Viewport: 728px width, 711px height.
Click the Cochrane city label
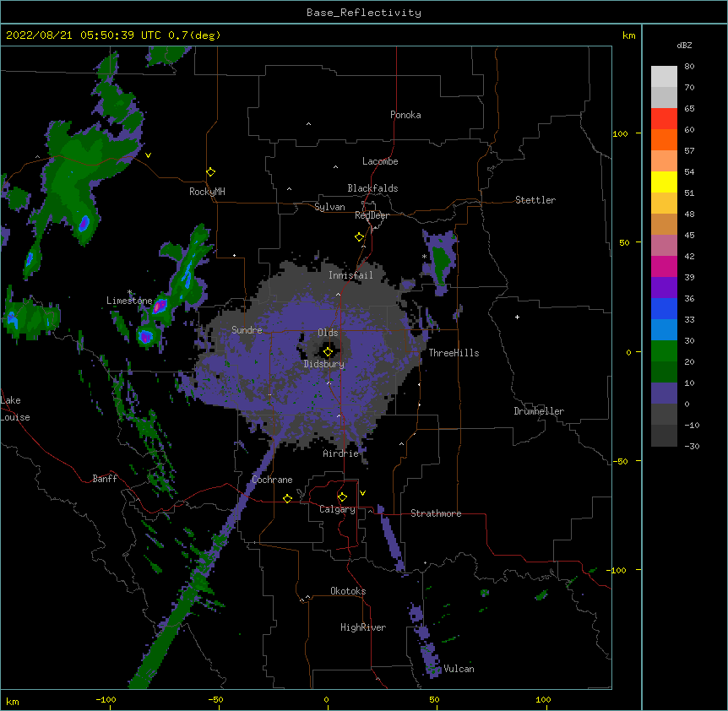tap(272, 480)
